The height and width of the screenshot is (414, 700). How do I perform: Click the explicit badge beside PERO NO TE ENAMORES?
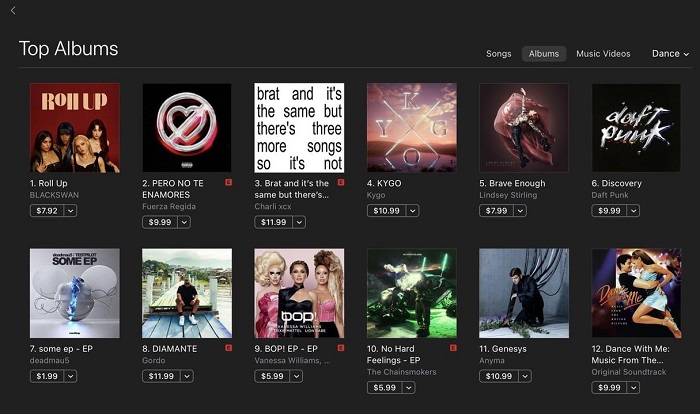click(229, 182)
